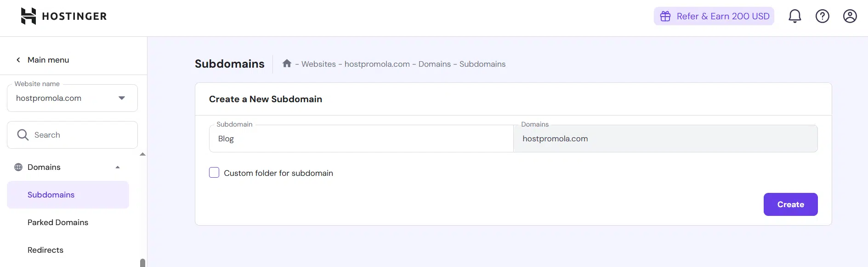Click the gift icon in Refer & Earn
This screenshot has height=267, width=868.
coord(665,16)
